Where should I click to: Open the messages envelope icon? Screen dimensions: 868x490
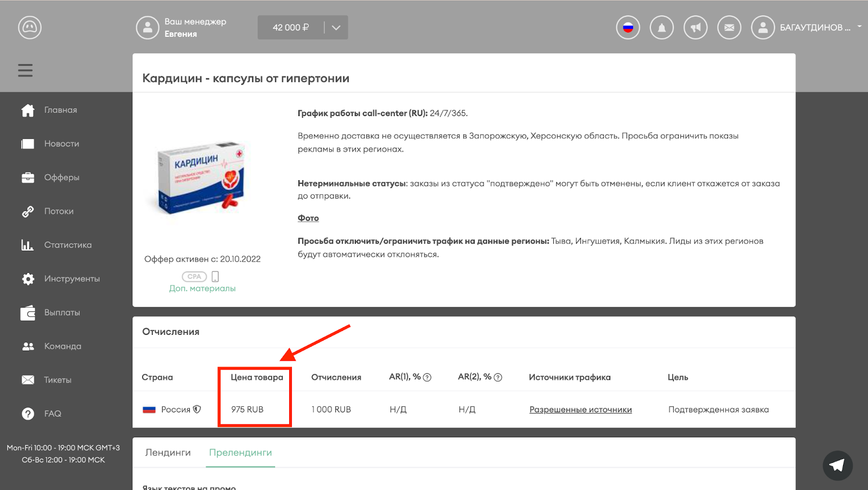pyautogui.click(x=729, y=28)
